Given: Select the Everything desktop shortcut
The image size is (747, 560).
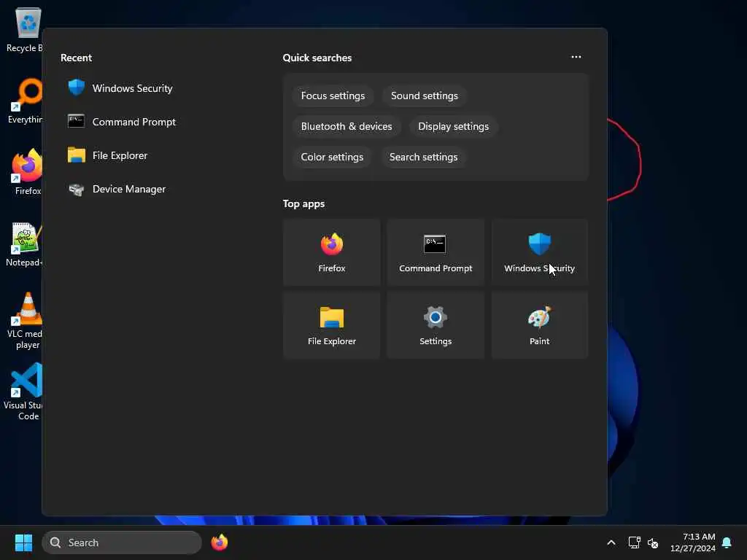Looking at the screenshot, I should 25,101.
